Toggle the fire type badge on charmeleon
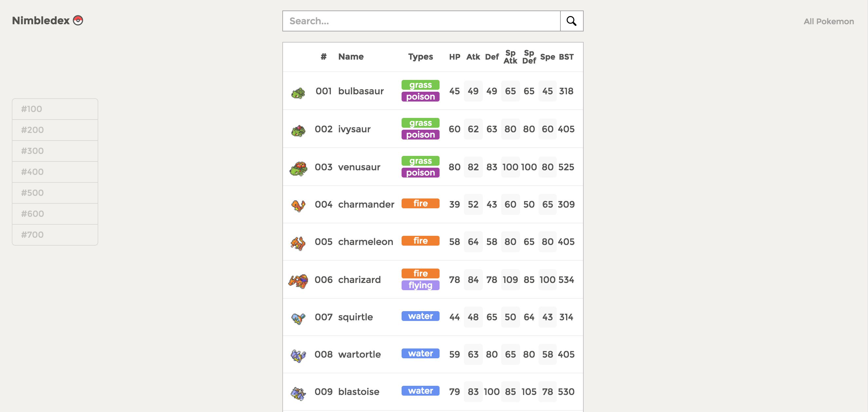The image size is (868, 412). click(420, 240)
